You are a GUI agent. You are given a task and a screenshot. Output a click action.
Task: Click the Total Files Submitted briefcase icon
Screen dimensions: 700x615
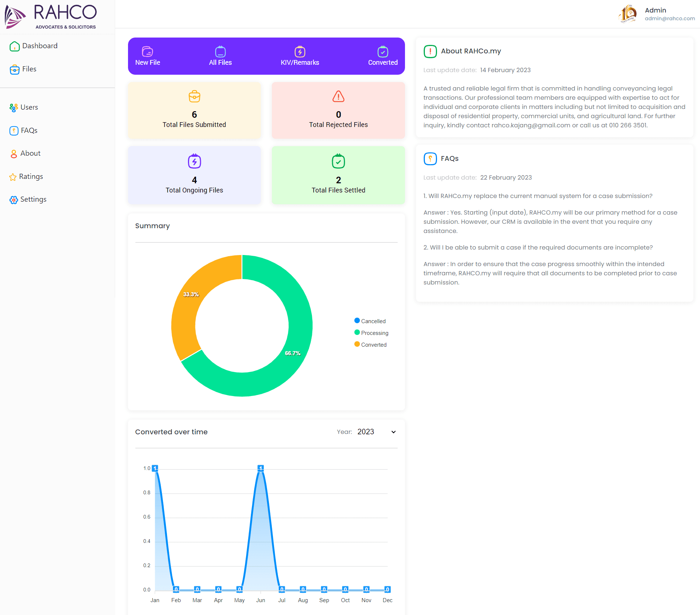[x=194, y=96]
